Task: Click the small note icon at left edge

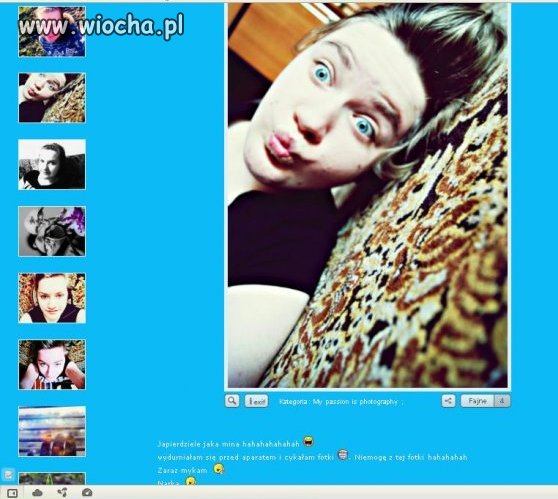Action: pyautogui.click(x=8, y=474)
